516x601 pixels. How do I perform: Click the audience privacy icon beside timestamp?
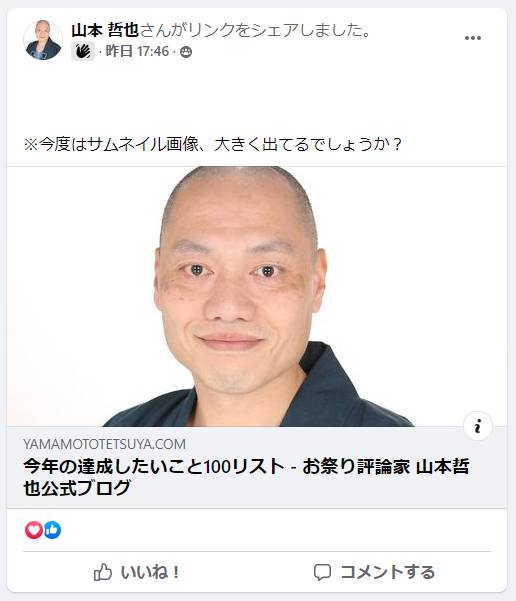click(x=186, y=52)
